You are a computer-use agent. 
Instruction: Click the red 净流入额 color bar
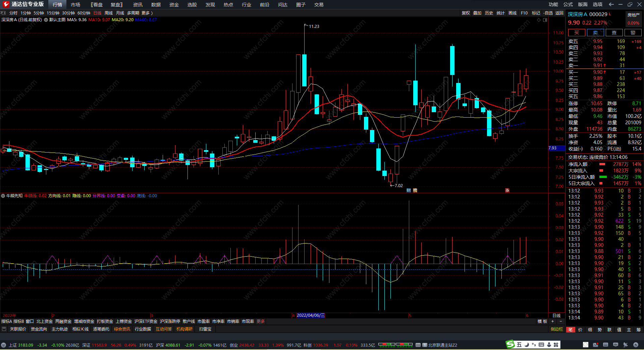point(602,164)
